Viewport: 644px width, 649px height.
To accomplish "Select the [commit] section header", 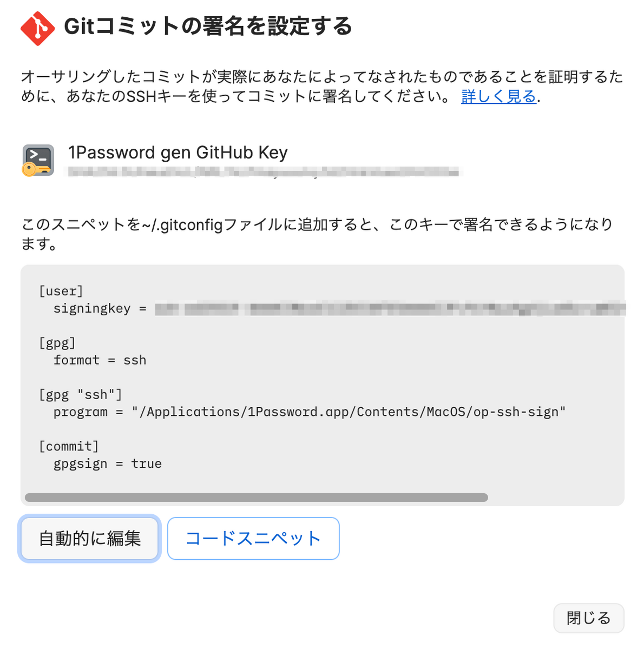I will click(69, 446).
